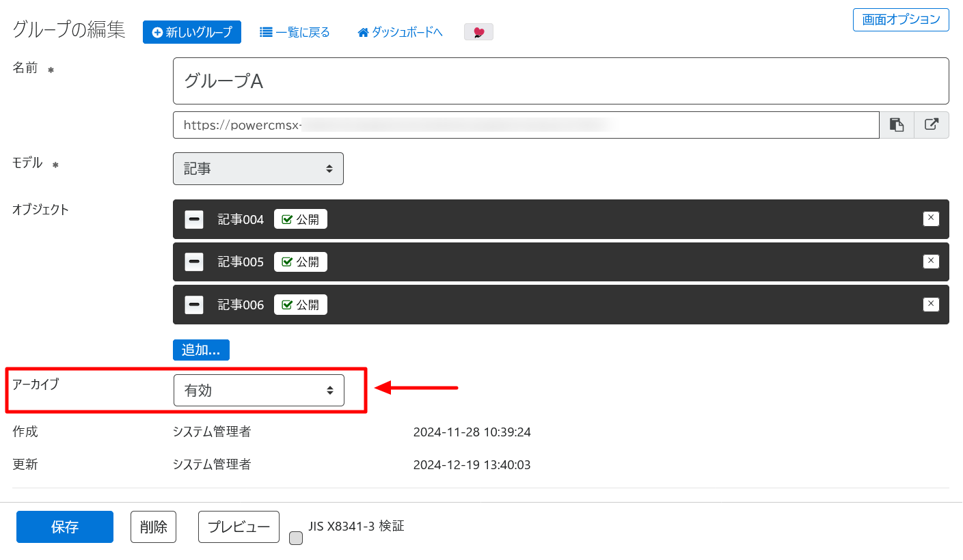Click the 名前 field containing グループA

(560, 81)
